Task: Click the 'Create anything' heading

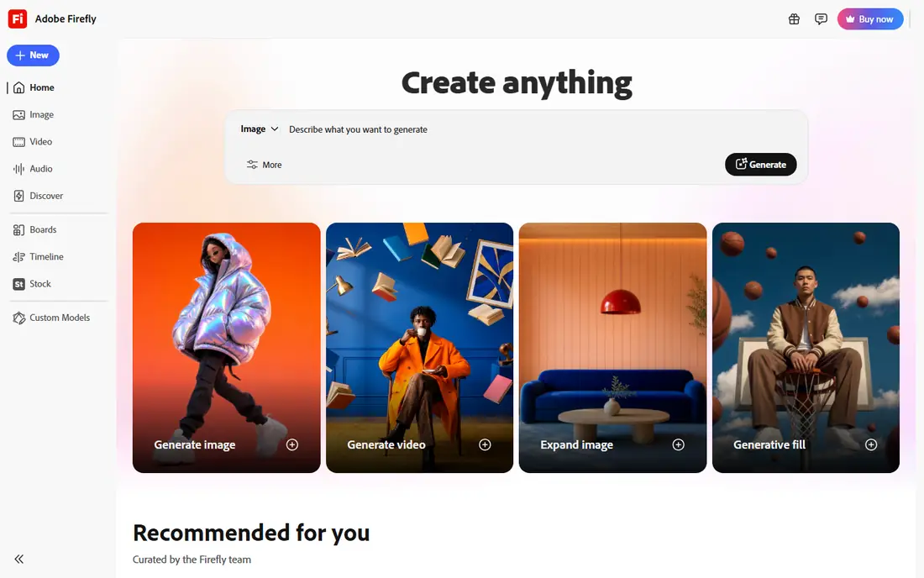Action: coord(517,83)
